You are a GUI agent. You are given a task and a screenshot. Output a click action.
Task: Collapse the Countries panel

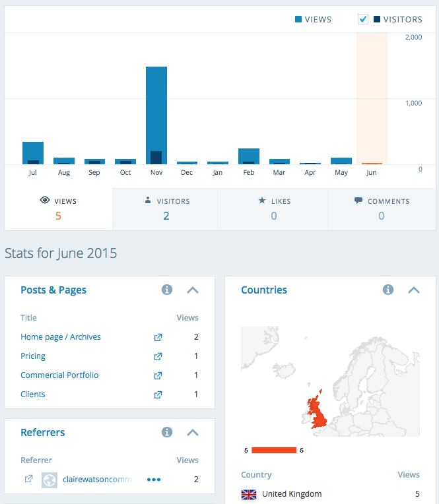tap(414, 290)
